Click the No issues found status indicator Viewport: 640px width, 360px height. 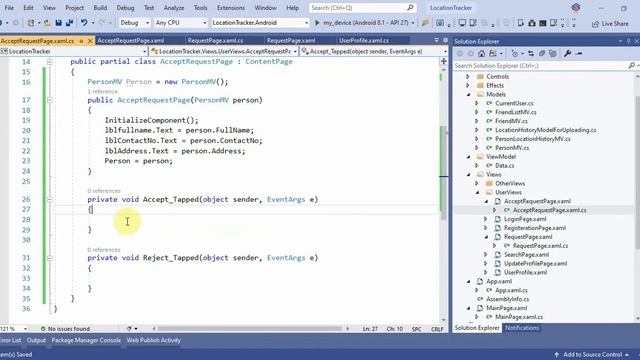pyautogui.click(x=65, y=329)
